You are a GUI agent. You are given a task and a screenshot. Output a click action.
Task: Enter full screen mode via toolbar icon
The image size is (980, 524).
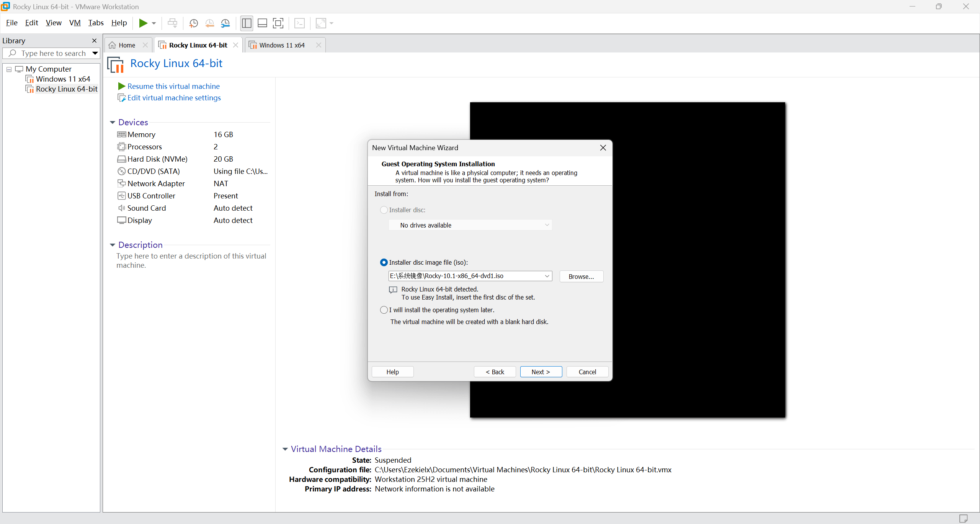pyautogui.click(x=278, y=23)
